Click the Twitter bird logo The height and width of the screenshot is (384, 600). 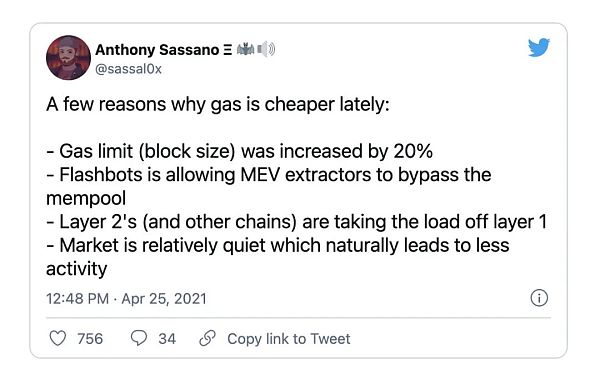[x=539, y=47]
